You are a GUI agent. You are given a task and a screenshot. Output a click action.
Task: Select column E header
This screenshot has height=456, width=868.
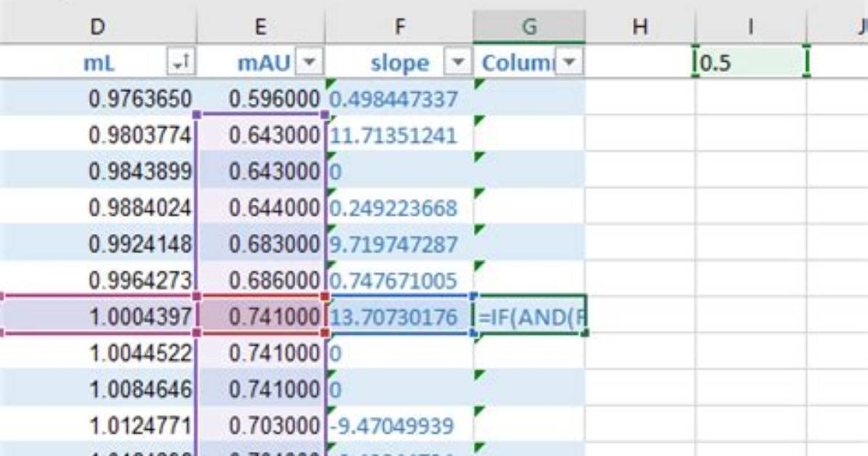261,27
